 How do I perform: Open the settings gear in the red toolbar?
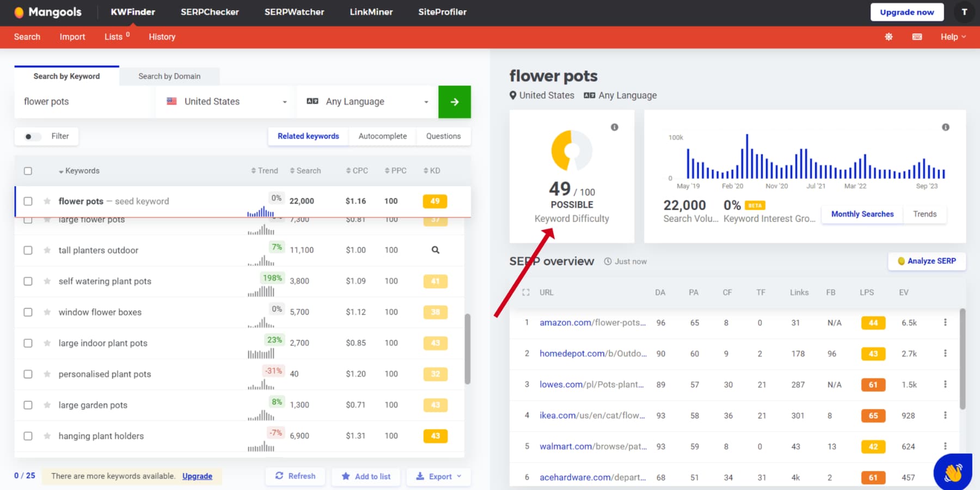[889, 36]
